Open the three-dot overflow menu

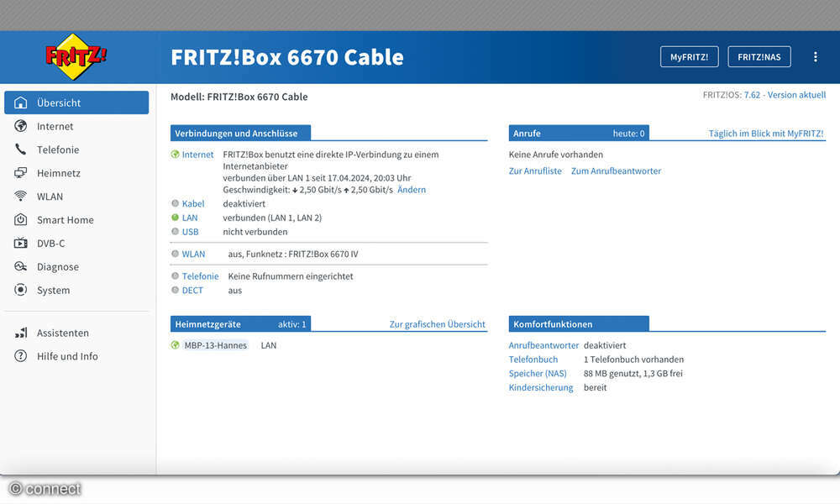click(x=815, y=56)
